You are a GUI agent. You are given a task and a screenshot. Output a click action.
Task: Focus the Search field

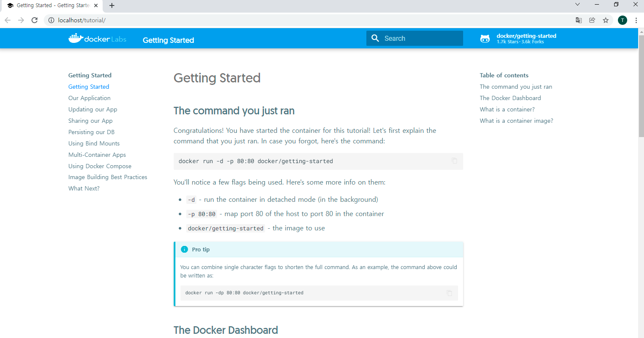coord(415,38)
